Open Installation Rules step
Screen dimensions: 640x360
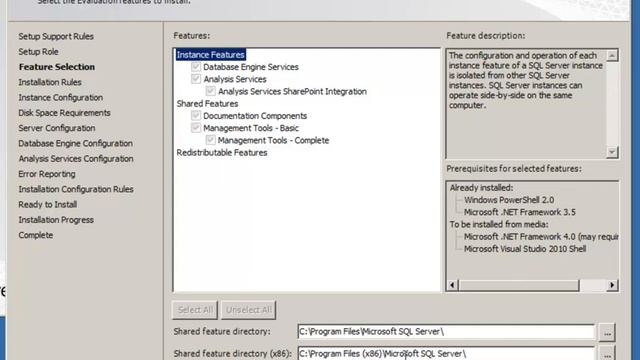click(x=50, y=82)
